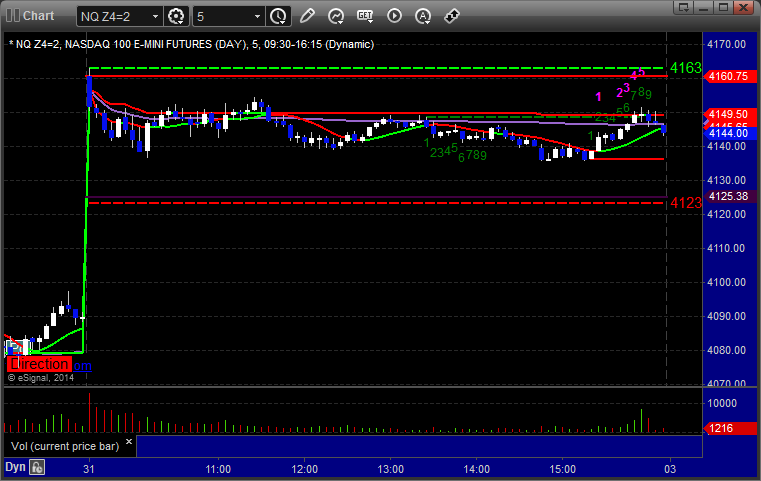Open the blue 'om' link
This screenshot has width=761, height=481.
83,365
